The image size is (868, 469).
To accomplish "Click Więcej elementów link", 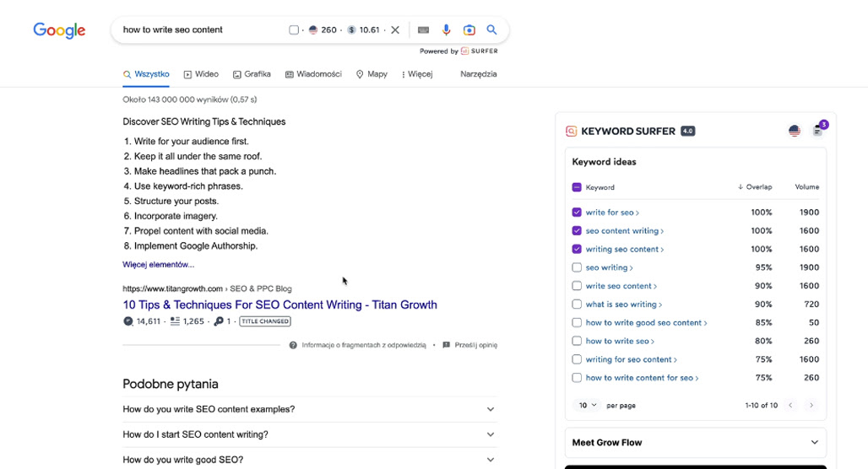I will coord(159,265).
